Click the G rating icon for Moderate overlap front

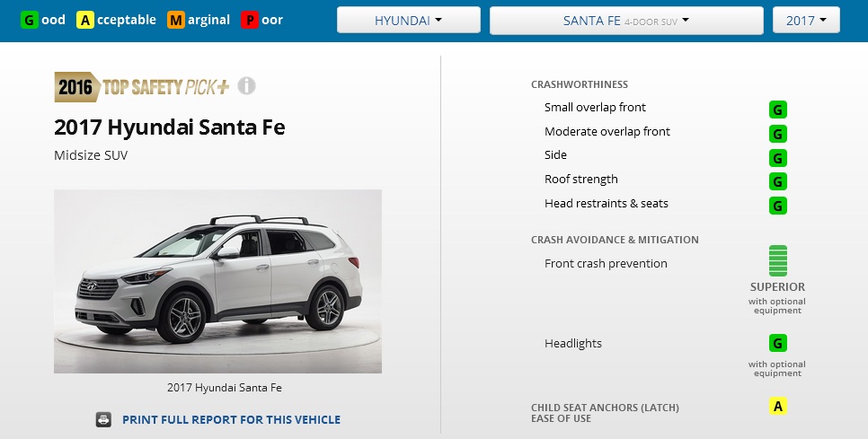pos(778,134)
